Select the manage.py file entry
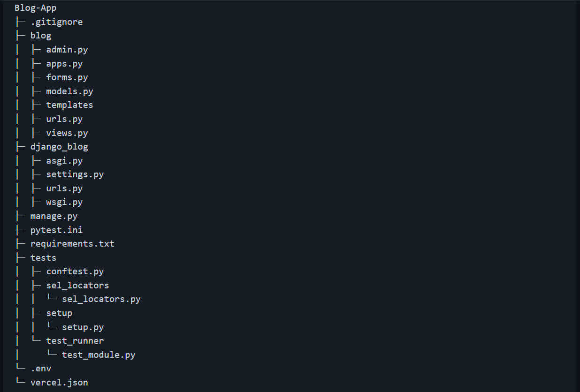Image resolution: width=580 pixels, height=392 pixels. click(x=54, y=216)
